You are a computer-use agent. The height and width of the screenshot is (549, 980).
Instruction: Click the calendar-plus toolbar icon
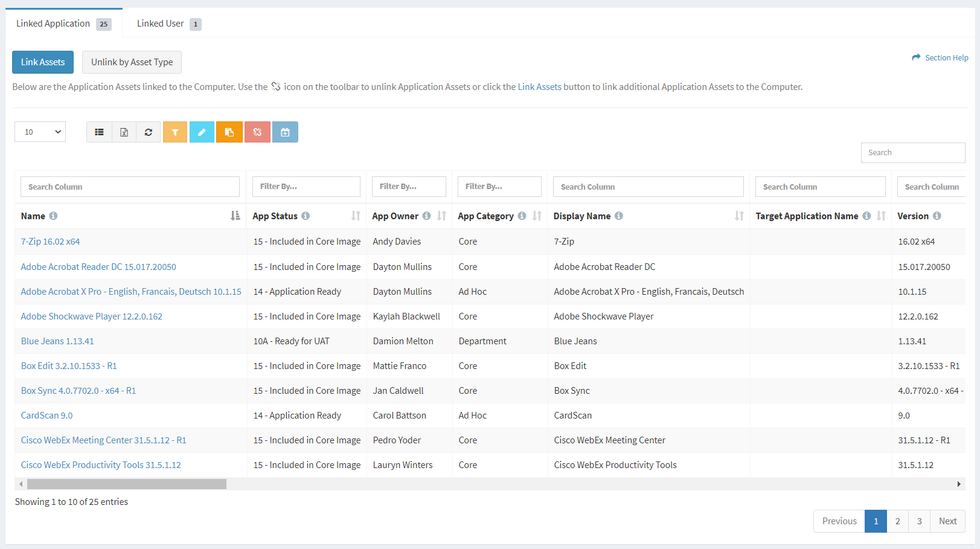[x=285, y=132]
